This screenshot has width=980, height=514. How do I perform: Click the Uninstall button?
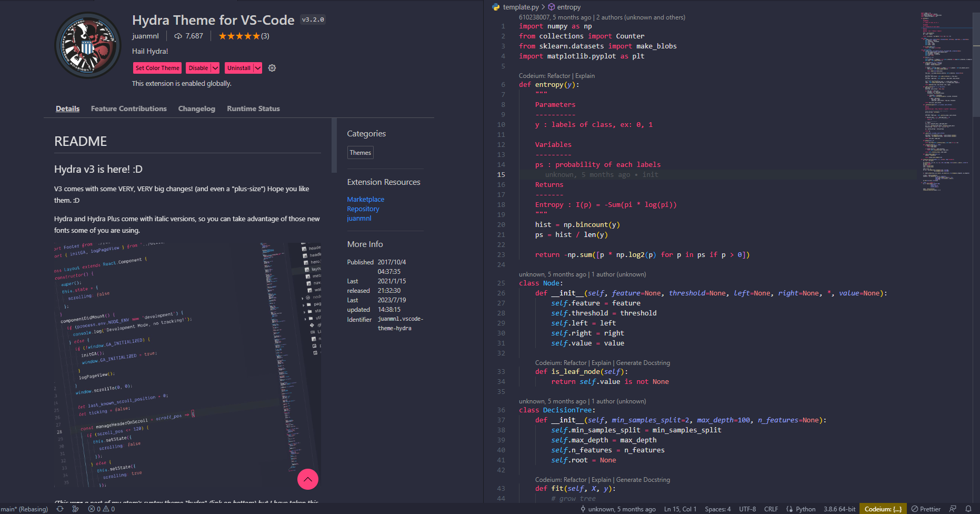click(239, 68)
